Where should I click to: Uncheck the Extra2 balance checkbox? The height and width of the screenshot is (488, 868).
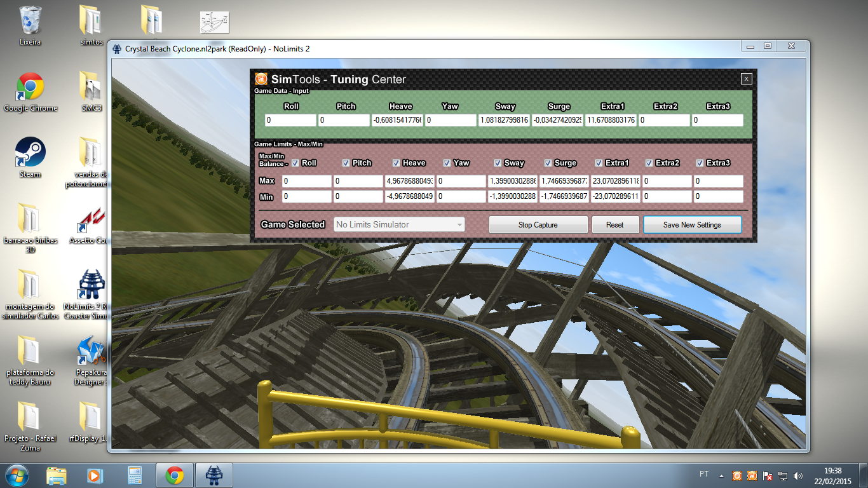[649, 163]
